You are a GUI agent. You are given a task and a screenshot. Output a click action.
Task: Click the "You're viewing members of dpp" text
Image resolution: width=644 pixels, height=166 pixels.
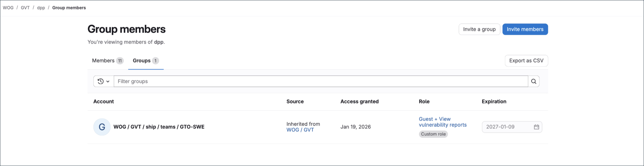click(x=126, y=42)
